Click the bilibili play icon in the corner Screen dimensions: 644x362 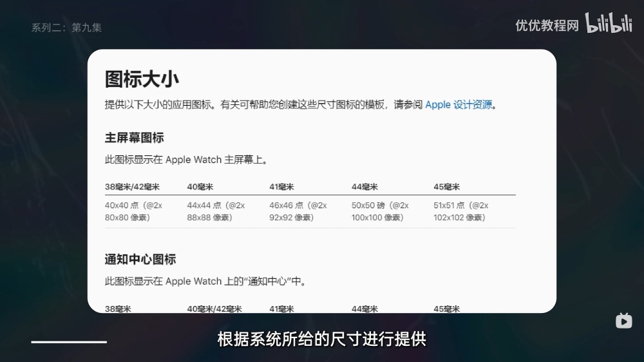point(623,321)
